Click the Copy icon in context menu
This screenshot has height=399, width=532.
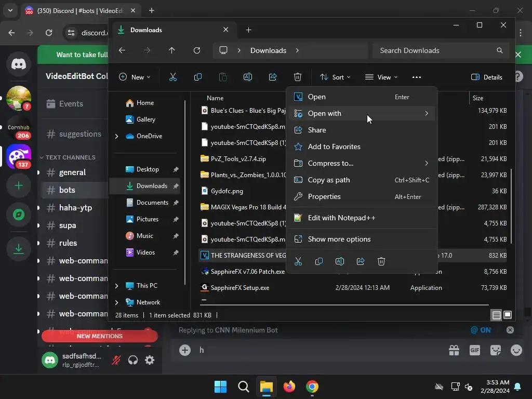[319, 262]
